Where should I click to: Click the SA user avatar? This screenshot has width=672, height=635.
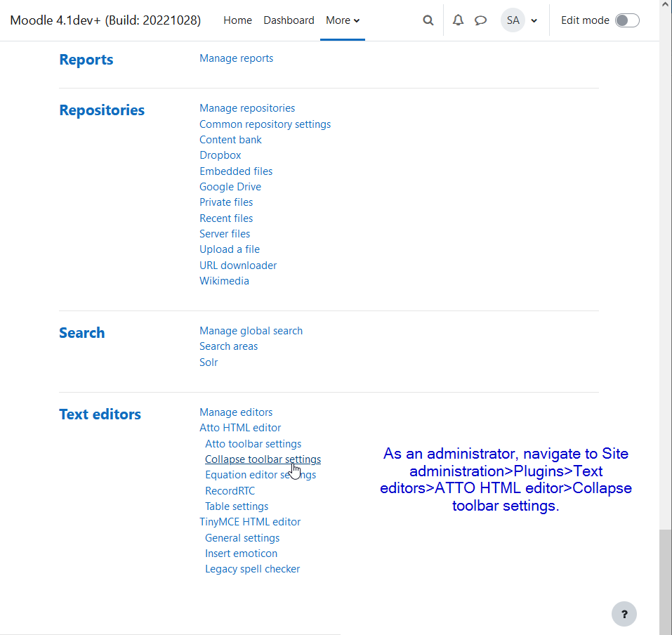(513, 20)
